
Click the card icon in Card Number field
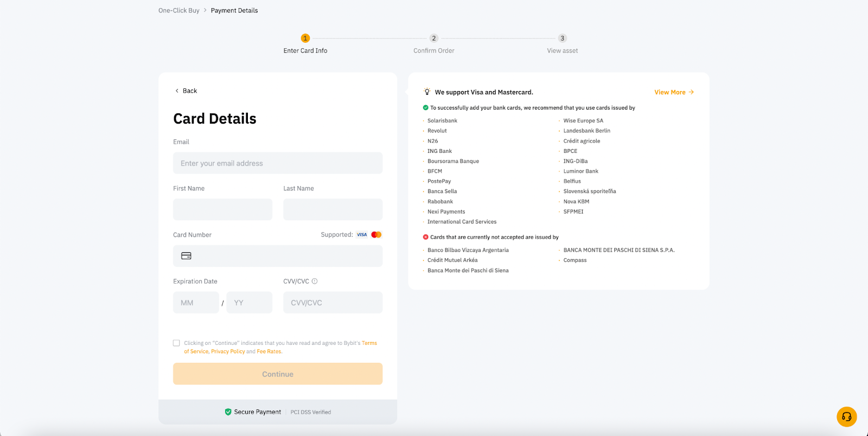point(186,256)
